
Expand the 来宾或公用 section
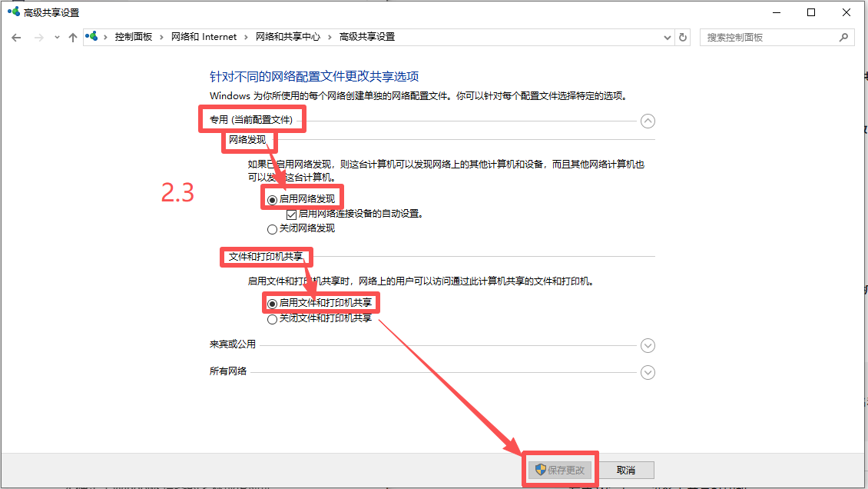(x=648, y=345)
